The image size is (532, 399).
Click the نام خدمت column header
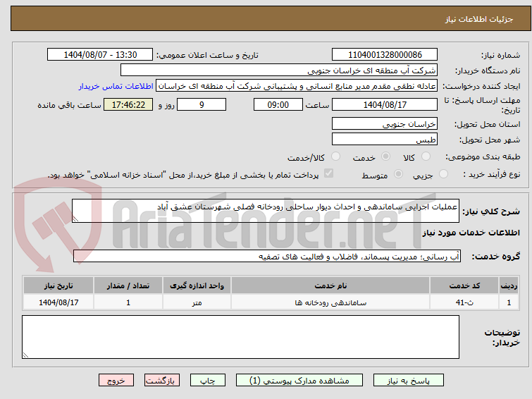[330, 286]
